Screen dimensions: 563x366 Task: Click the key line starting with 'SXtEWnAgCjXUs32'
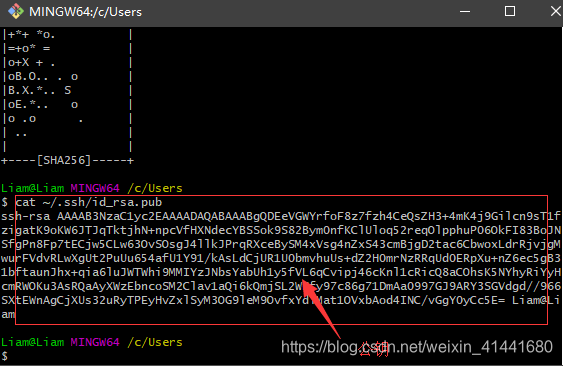point(281,300)
